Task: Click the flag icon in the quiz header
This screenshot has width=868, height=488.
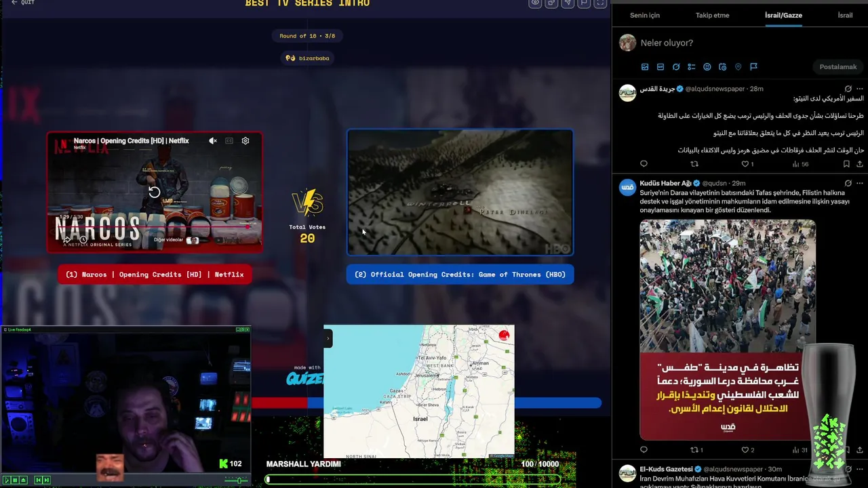Action: coord(584,3)
